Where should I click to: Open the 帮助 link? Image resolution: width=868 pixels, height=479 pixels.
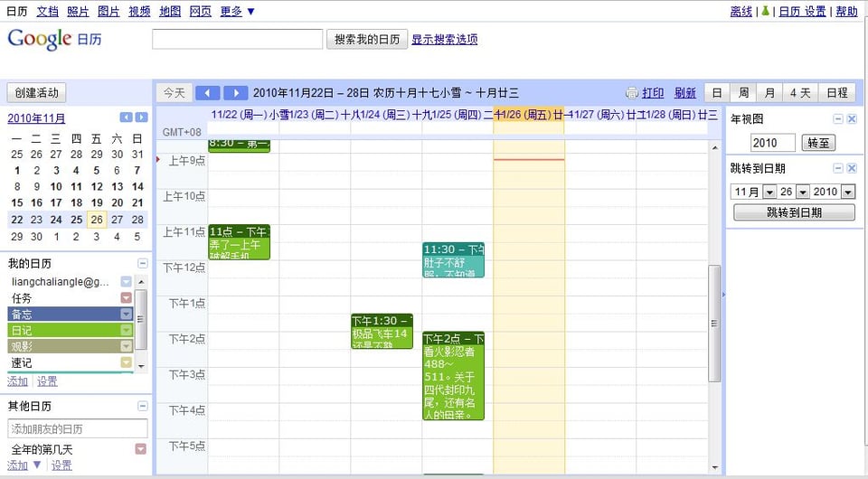846,11
